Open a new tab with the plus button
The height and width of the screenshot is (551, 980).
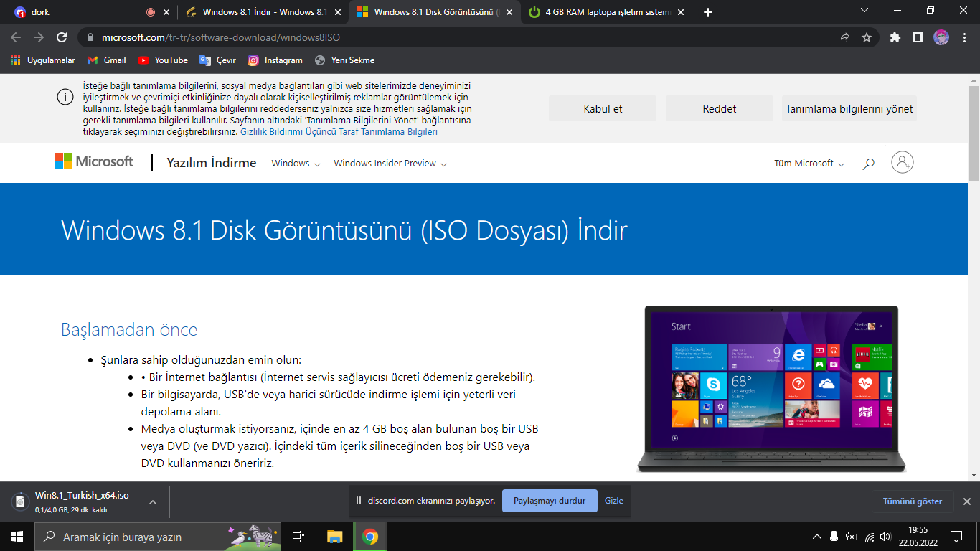(x=708, y=12)
